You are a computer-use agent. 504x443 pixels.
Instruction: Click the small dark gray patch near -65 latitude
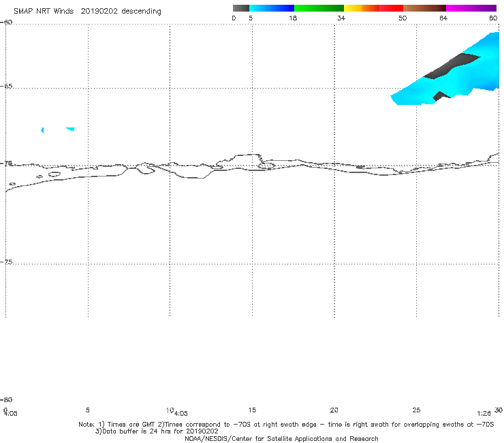tap(441, 96)
